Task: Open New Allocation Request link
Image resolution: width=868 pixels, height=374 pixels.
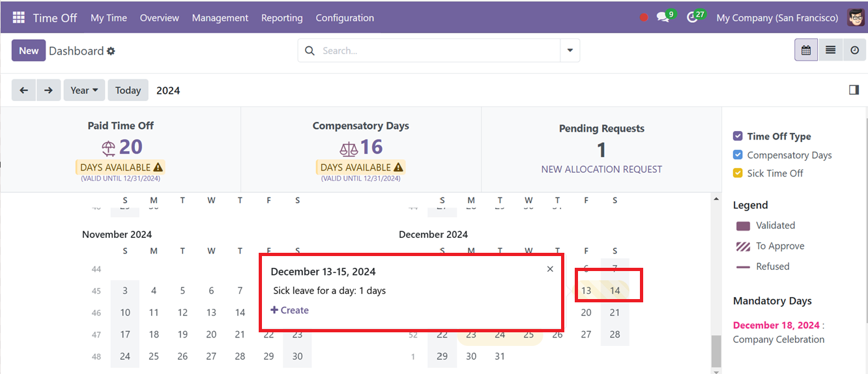Action: [601, 169]
